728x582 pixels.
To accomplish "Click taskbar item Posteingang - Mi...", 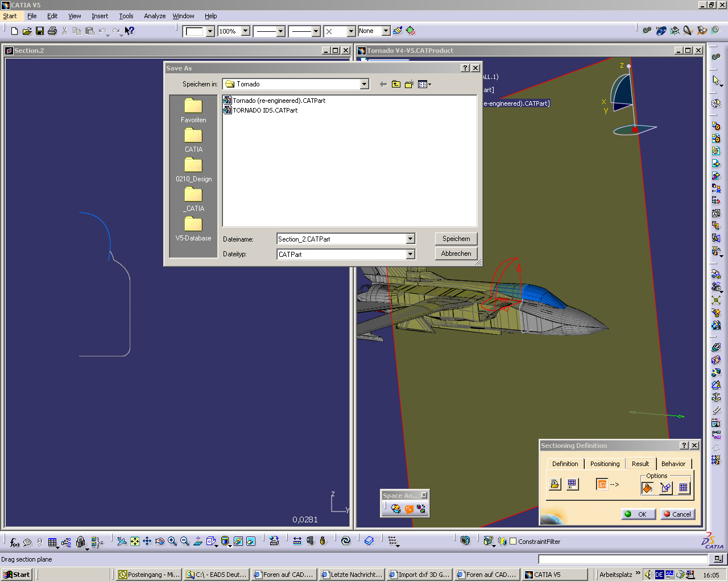I will pos(149,575).
